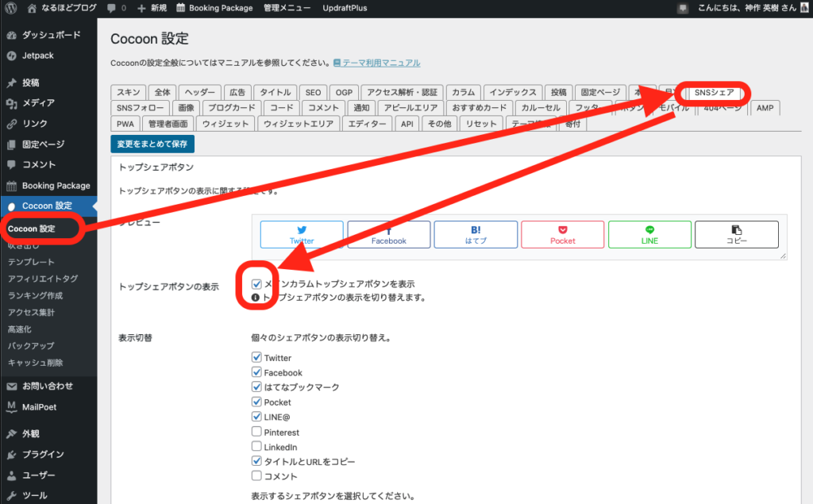Open ランキング作成 submenu item

coord(35,295)
